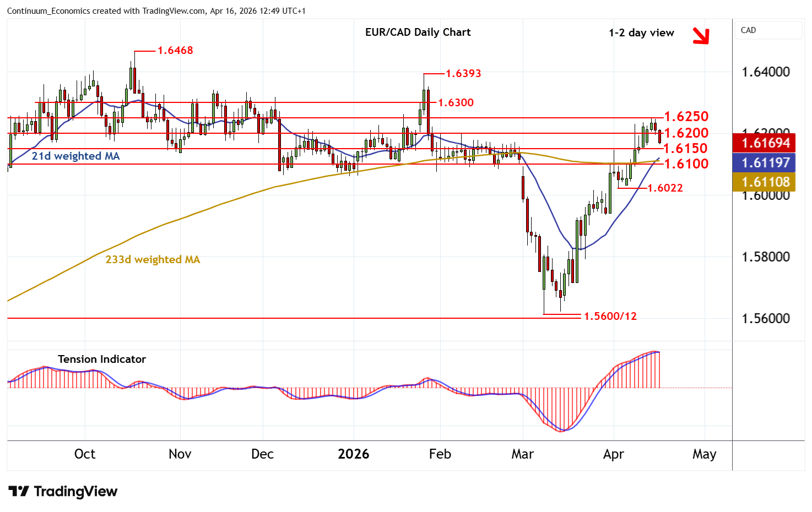
Task: Select the Mar marker on time axis
Action: 522,454
